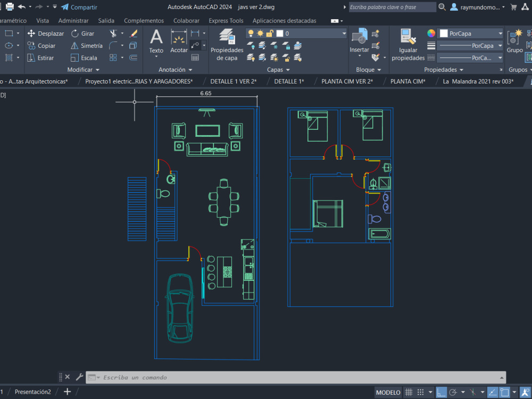Image resolution: width=532 pixels, height=399 pixels.
Task: Open the Express Tools tab
Action: tap(226, 21)
